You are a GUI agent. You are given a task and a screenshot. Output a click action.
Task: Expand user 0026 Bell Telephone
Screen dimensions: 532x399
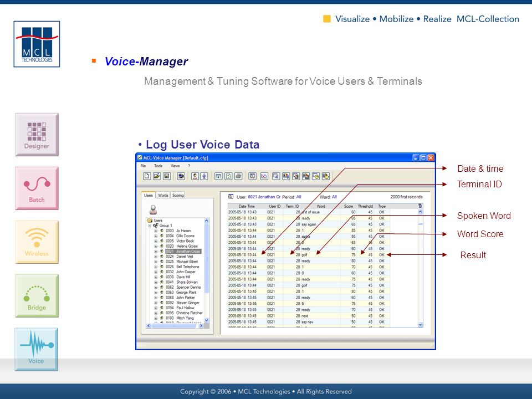[x=156, y=267]
